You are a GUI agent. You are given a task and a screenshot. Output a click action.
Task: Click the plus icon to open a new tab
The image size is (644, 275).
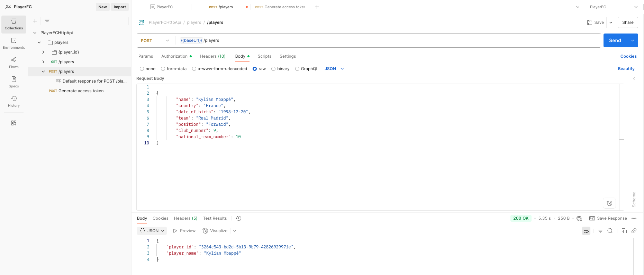(x=317, y=7)
